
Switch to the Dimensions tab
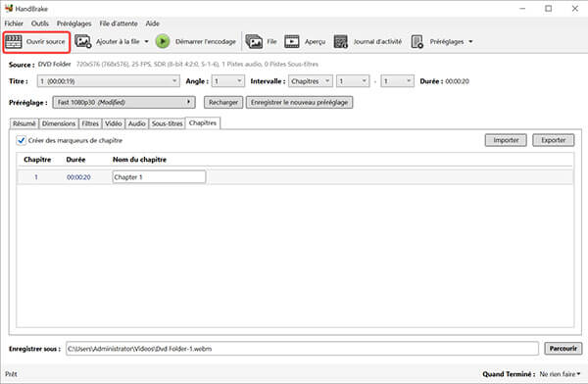pyautogui.click(x=59, y=123)
